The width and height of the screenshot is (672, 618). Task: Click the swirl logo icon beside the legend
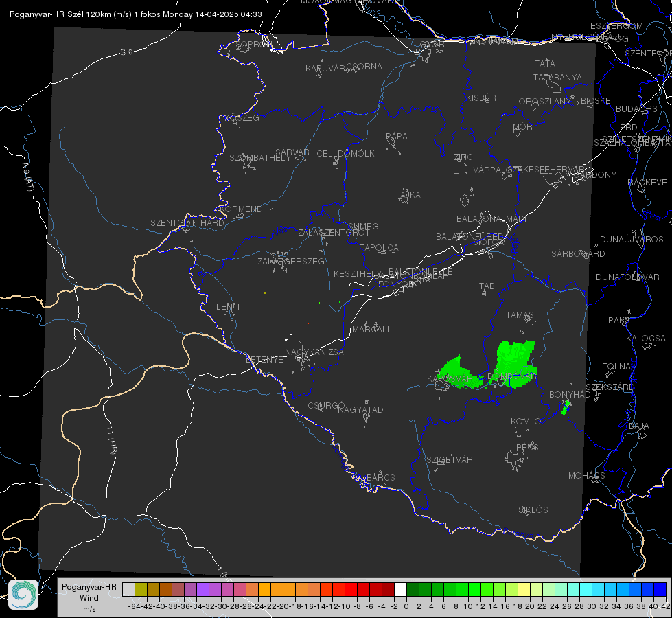(x=23, y=595)
